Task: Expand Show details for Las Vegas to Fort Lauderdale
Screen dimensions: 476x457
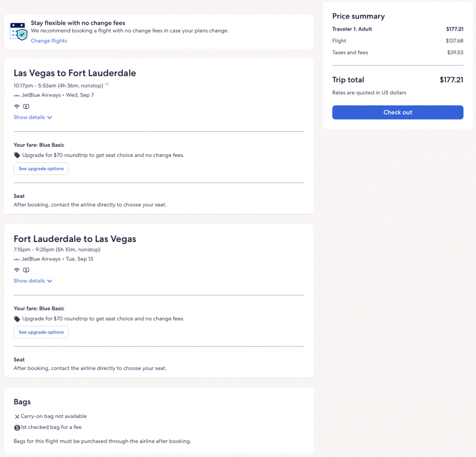Action: (33, 118)
